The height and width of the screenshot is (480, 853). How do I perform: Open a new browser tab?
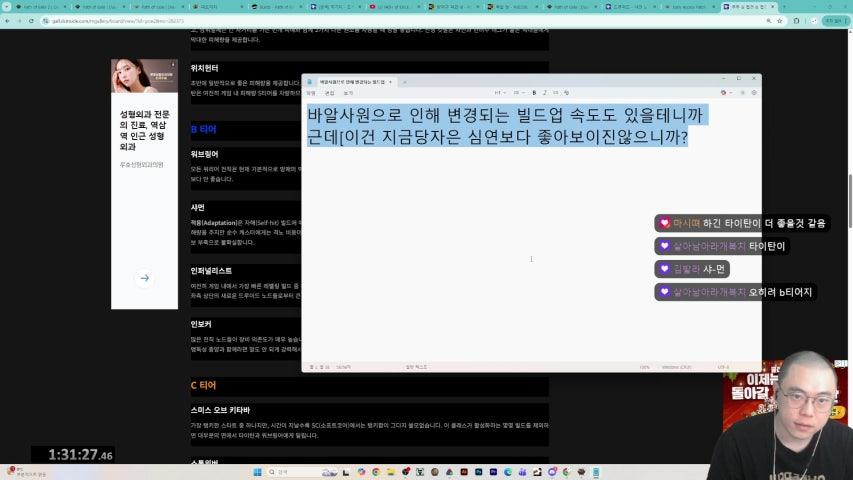[784, 7]
